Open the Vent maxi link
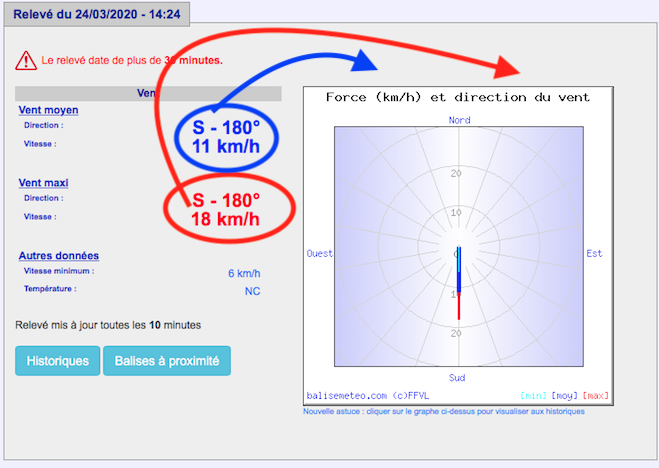 tap(43, 183)
